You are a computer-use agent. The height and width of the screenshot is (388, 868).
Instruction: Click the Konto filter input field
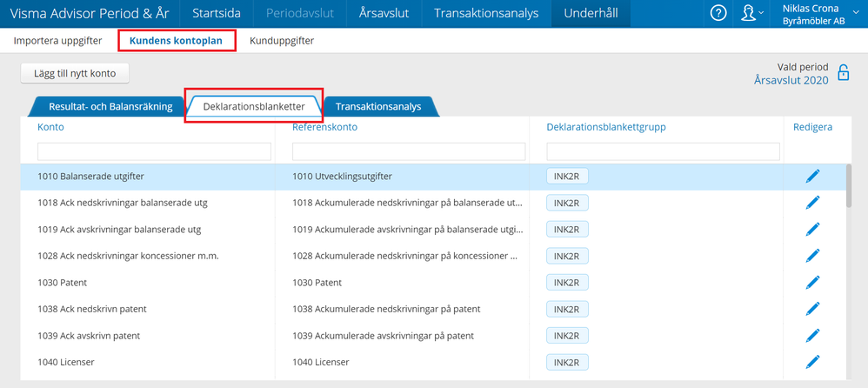point(154,152)
